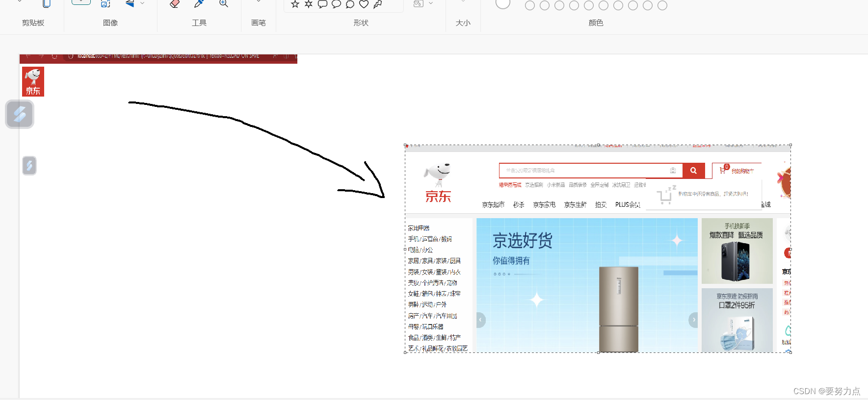Click the 工具 group label
This screenshot has height=400, width=868.
(199, 23)
